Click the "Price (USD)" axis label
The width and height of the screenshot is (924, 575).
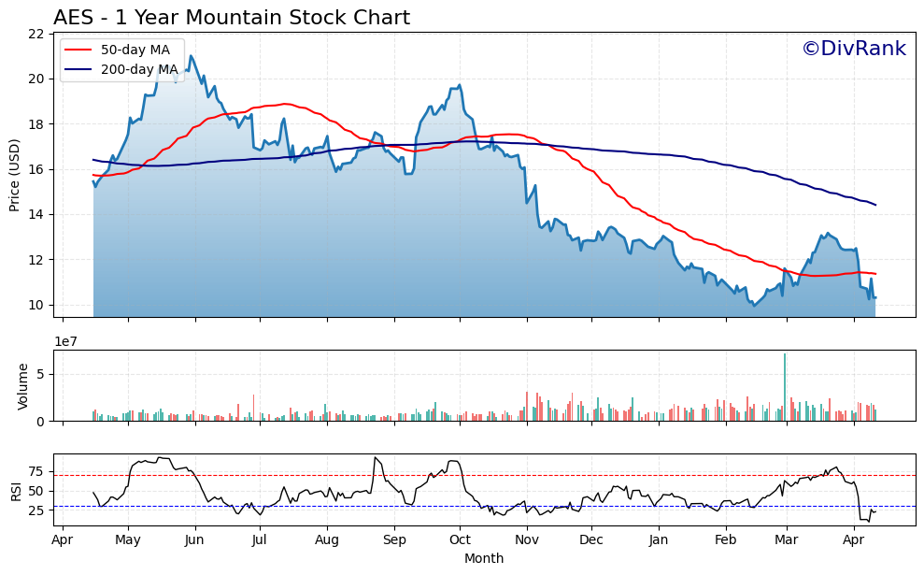(14, 175)
